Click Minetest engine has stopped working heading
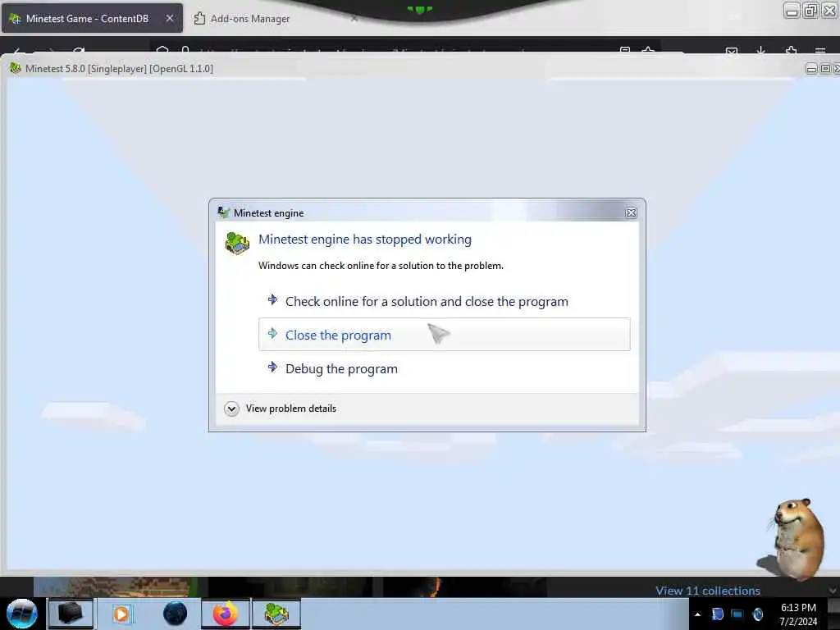840x630 pixels. click(x=365, y=239)
